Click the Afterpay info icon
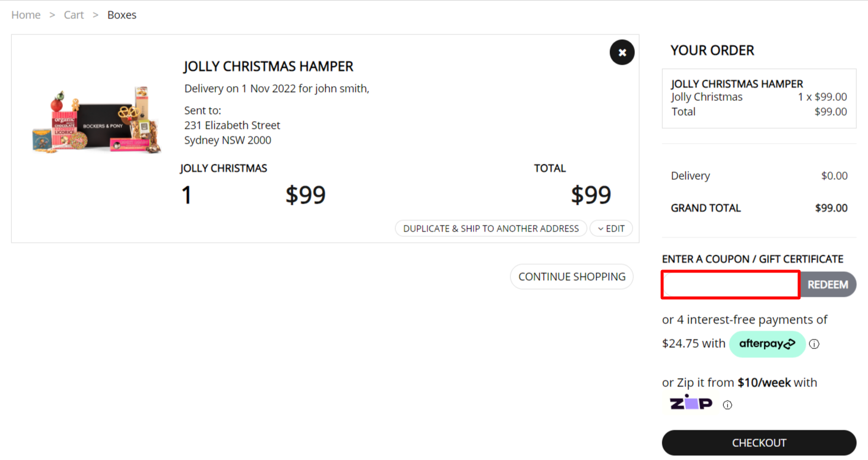The image size is (868, 460). (814, 344)
